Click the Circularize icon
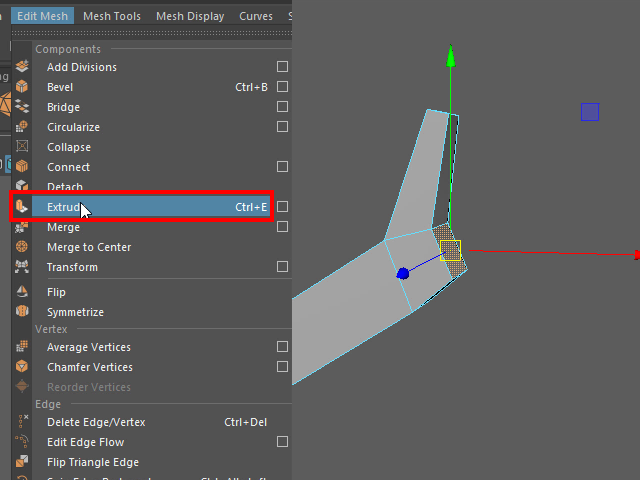The image size is (640, 480). coord(22,127)
